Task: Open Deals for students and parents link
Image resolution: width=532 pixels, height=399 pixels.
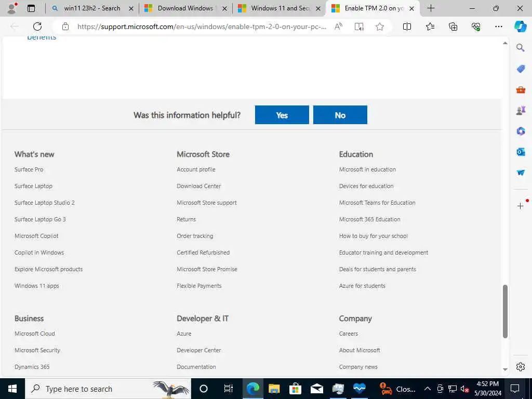Action: 378,269
